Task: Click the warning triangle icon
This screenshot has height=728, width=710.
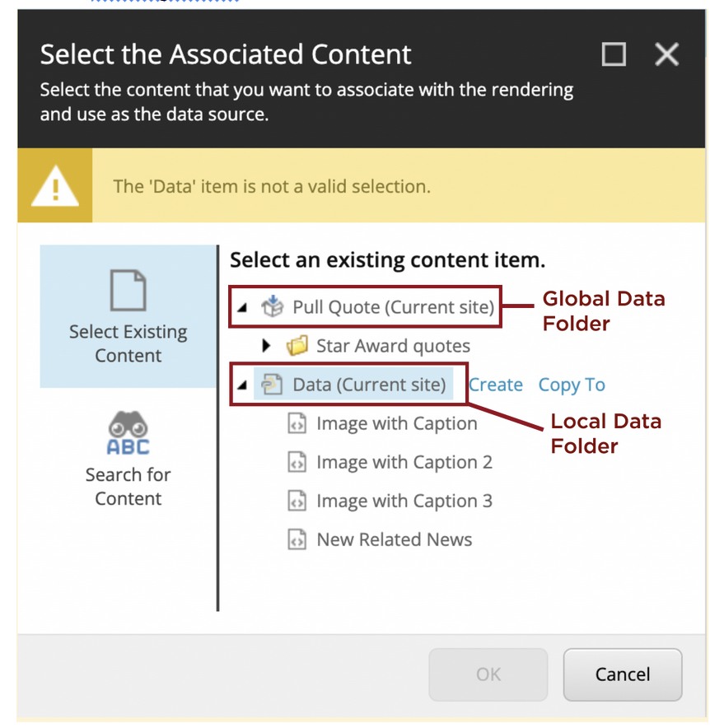Action: [54, 184]
